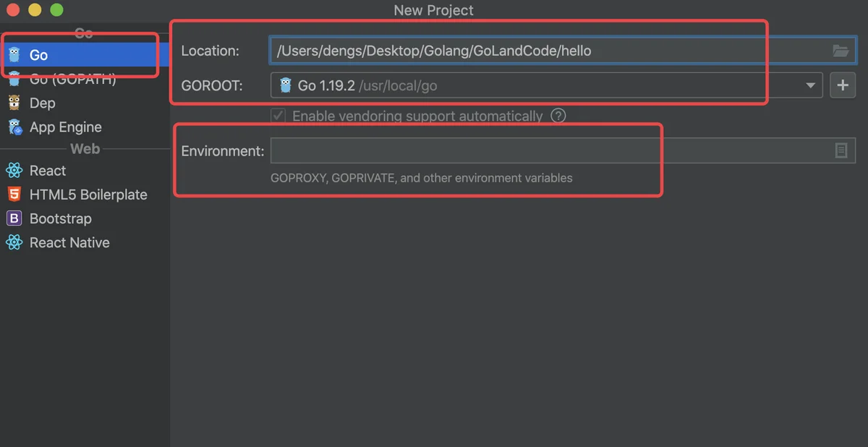This screenshot has height=447, width=868.
Task: Click the Dep project icon
Action: point(14,103)
